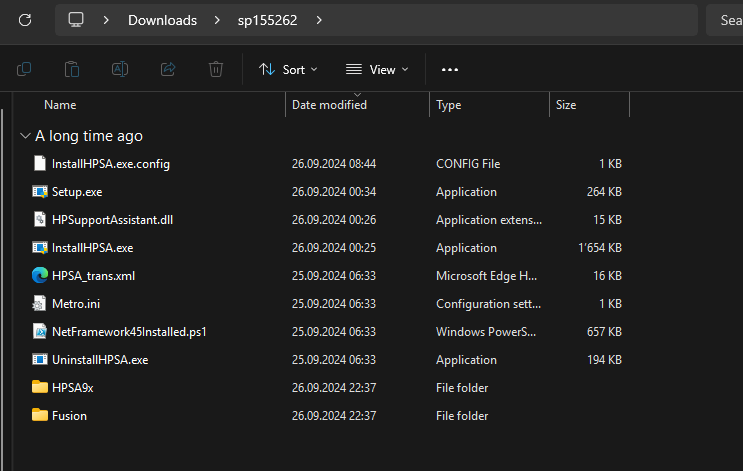Viewport: 743px width, 471px height.
Task: Click the 16 KB size cell
Action: (607, 276)
